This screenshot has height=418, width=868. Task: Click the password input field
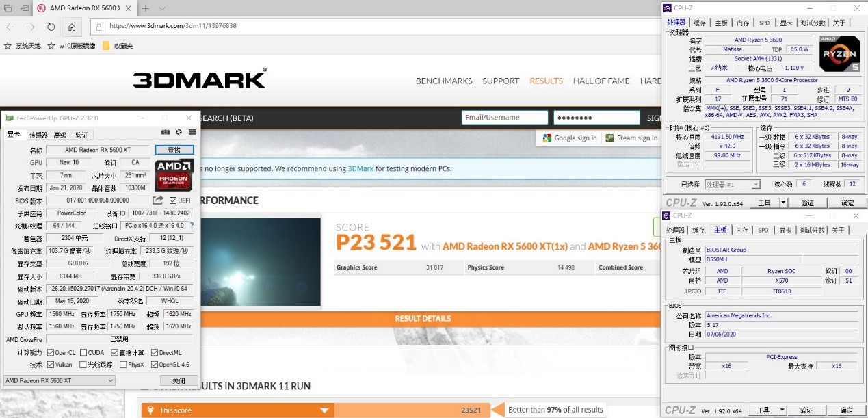coord(596,118)
